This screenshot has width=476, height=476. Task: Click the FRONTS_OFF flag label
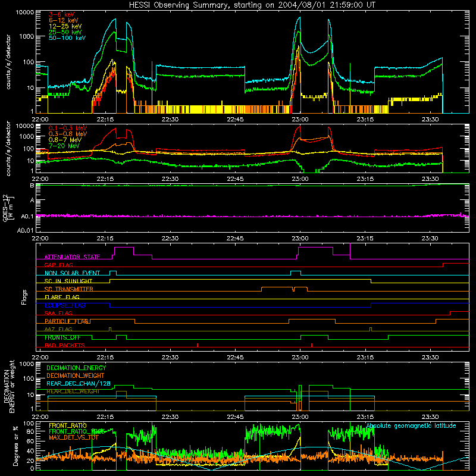[62, 337]
